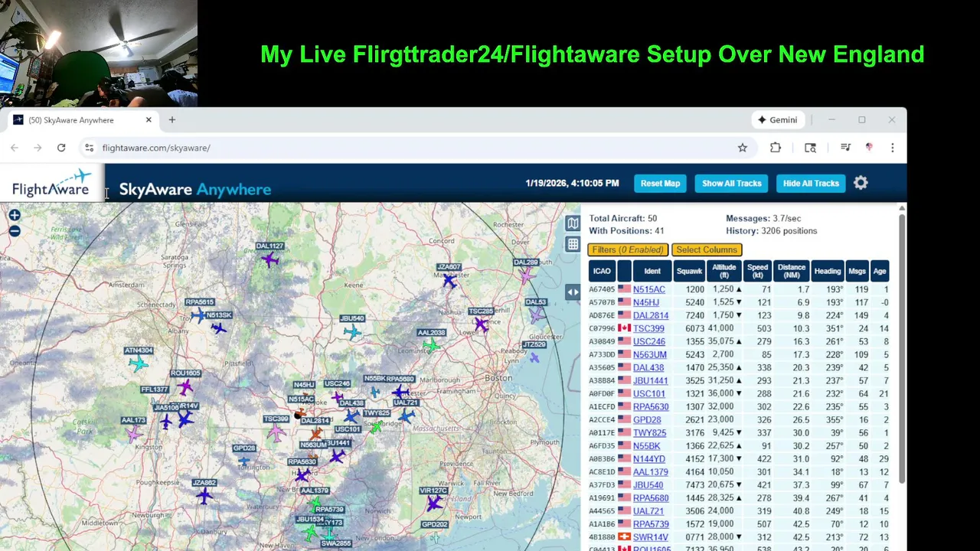
Task: Close the SkyAware Anywhere tab
Action: (149, 120)
